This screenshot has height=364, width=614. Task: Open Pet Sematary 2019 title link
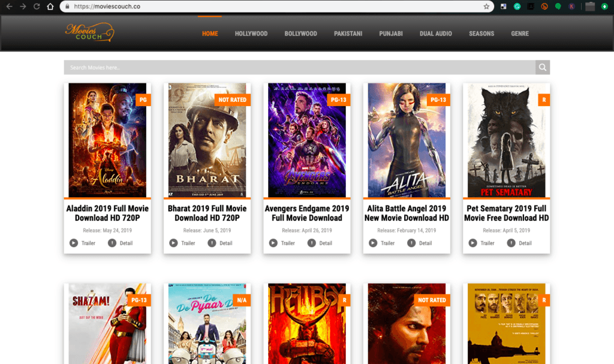506,213
